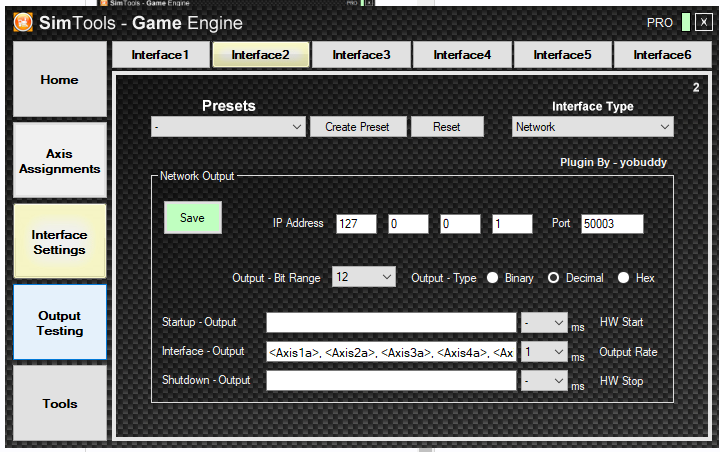Select the Hex output type radio button
Image resolution: width=720 pixels, height=452 pixels.
624,278
